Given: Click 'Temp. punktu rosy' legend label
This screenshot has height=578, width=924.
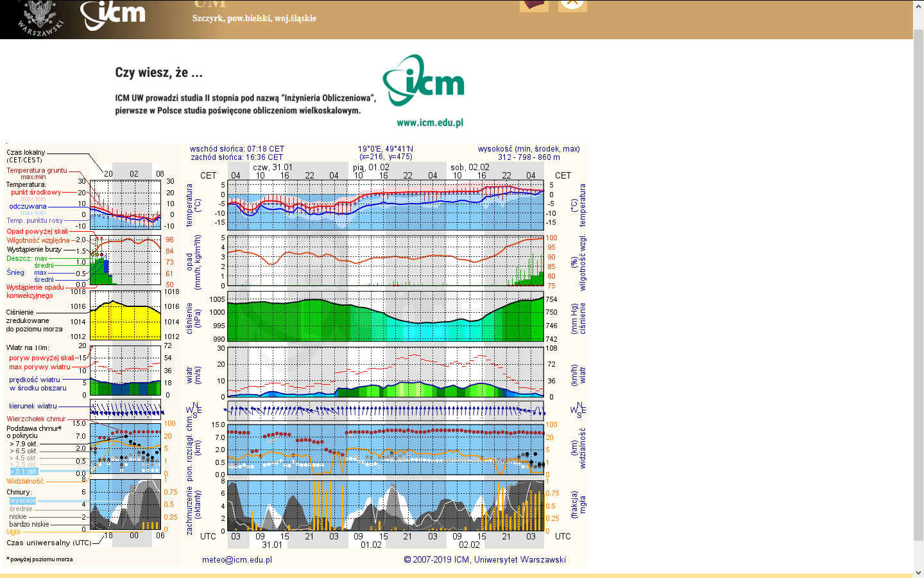Looking at the screenshot, I should [35, 220].
